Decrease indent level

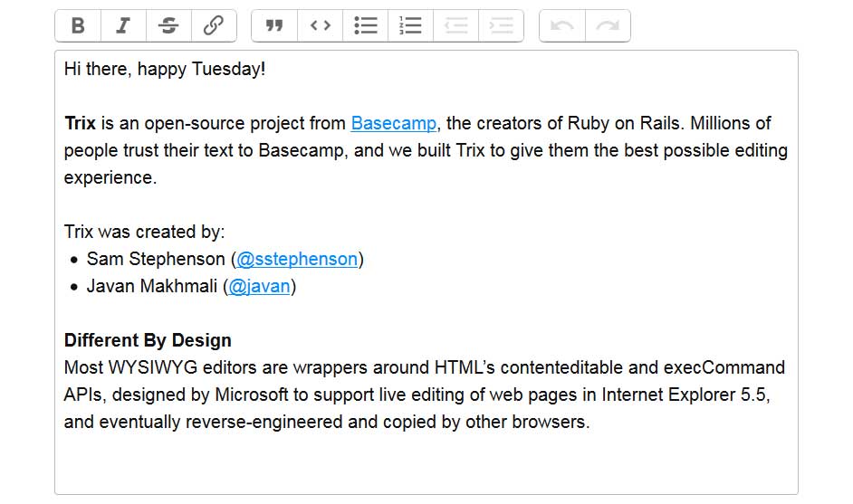[x=455, y=25]
